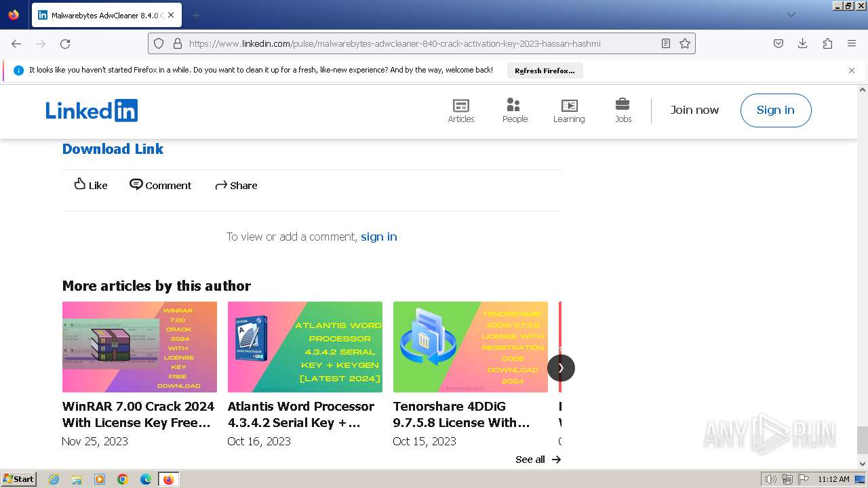Comment on the article
The height and width of the screenshot is (488, 868).
tap(161, 185)
